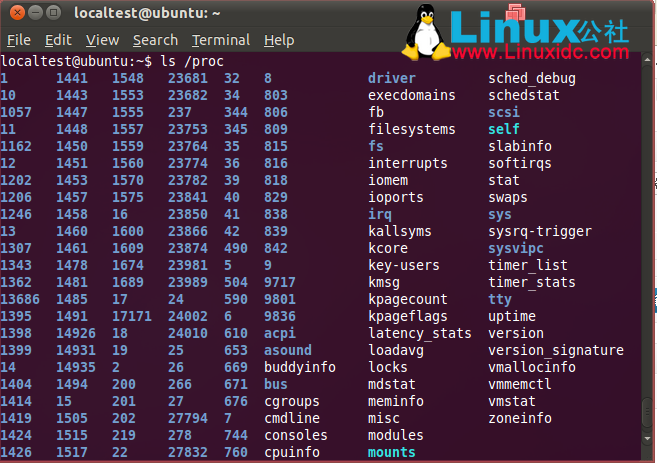
Task: Open the File menu
Action: pyautogui.click(x=19, y=40)
